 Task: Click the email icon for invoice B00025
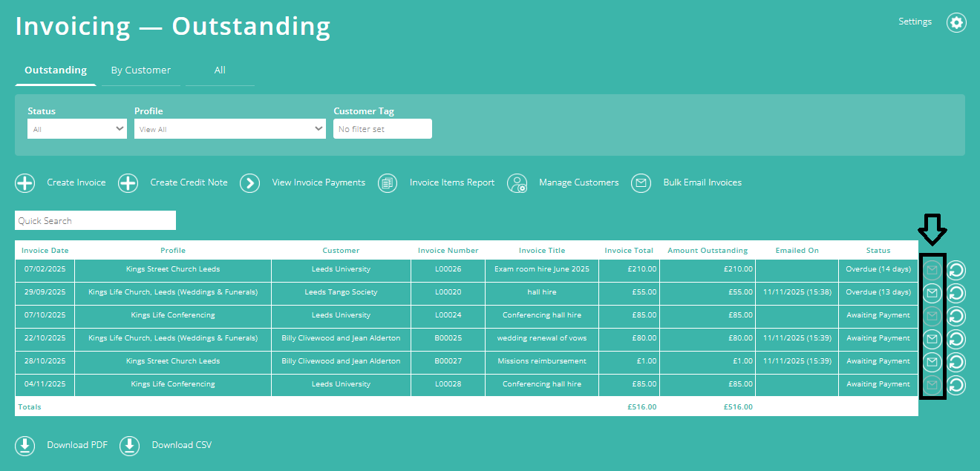tap(932, 339)
